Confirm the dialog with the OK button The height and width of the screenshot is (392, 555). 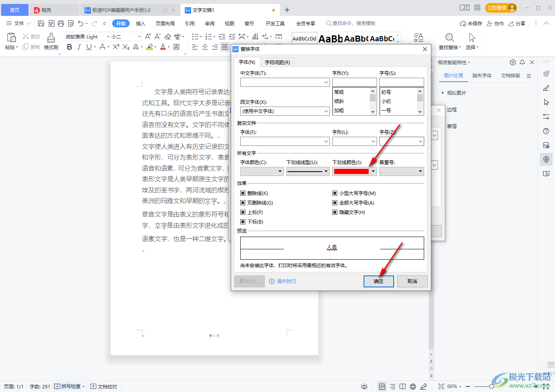pyautogui.click(x=379, y=281)
